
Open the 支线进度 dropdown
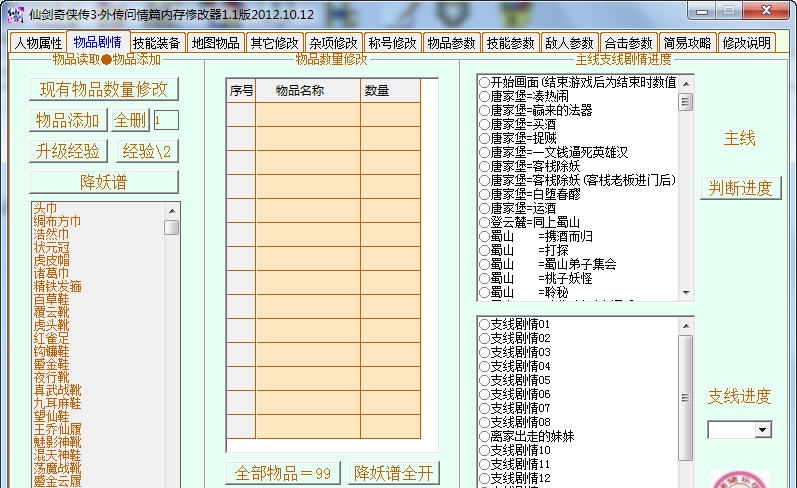pos(762,430)
